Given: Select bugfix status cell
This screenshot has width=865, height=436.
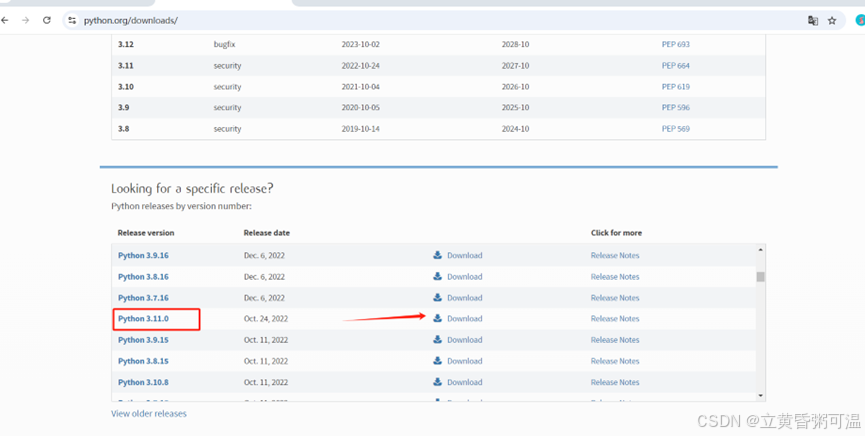Looking at the screenshot, I should [225, 44].
